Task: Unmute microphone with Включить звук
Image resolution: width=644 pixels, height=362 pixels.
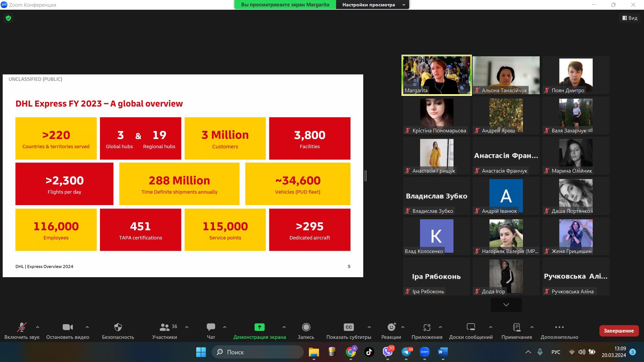Action: click(x=22, y=327)
